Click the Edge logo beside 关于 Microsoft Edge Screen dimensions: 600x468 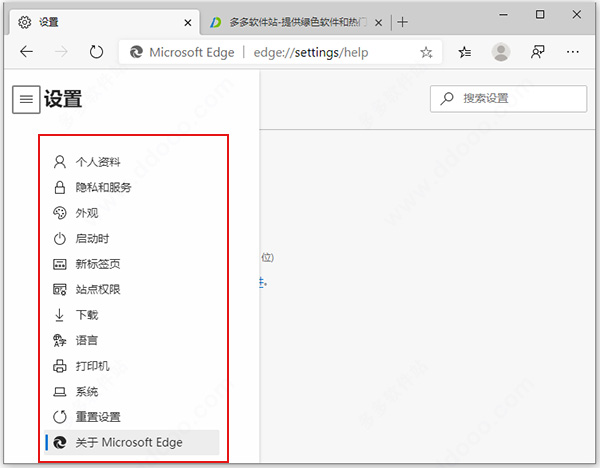click(59, 442)
